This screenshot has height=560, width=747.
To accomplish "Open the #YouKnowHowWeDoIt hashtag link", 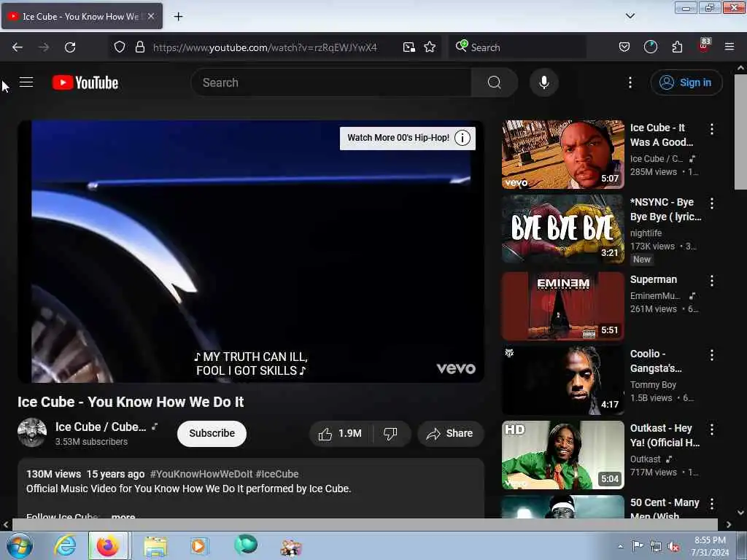I will pyautogui.click(x=201, y=474).
